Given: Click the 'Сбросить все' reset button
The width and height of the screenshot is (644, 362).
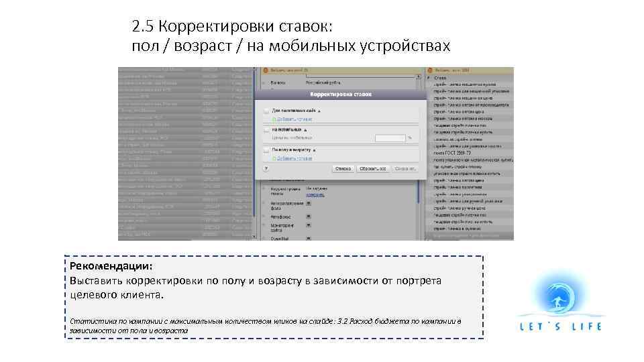Looking at the screenshot, I should click(372, 169).
